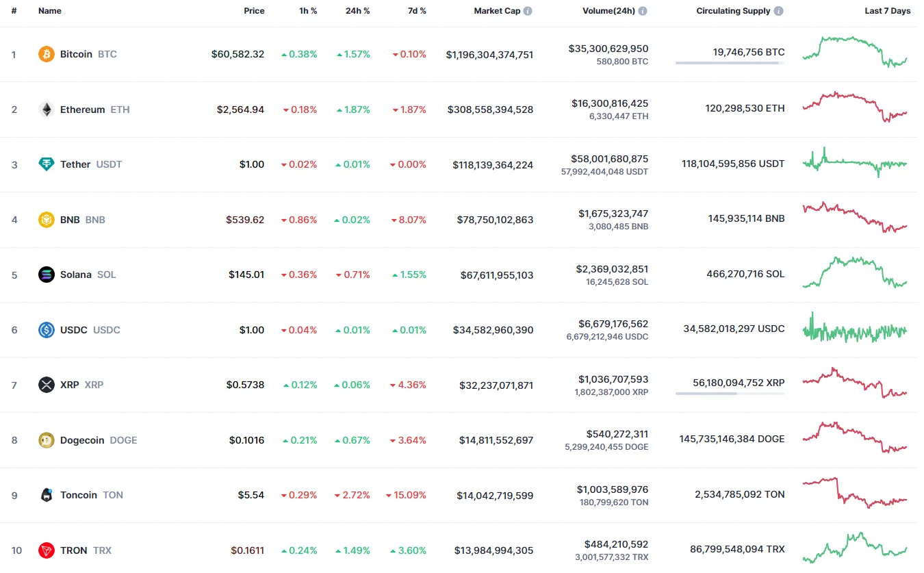Click the BNB logo icon
Viewport: 924px width, 573px height.
(x=46, y=220)
